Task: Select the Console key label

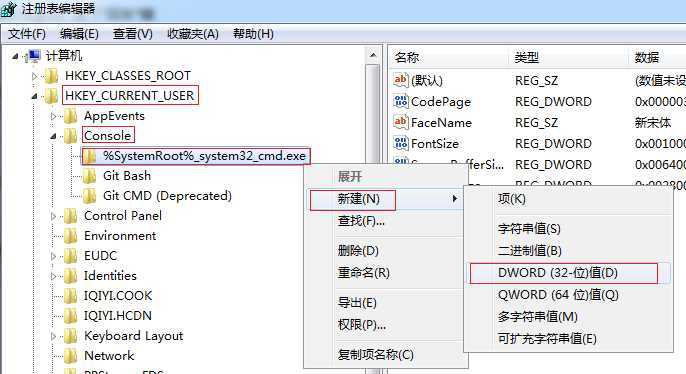Action: click(x=108, y=136)
